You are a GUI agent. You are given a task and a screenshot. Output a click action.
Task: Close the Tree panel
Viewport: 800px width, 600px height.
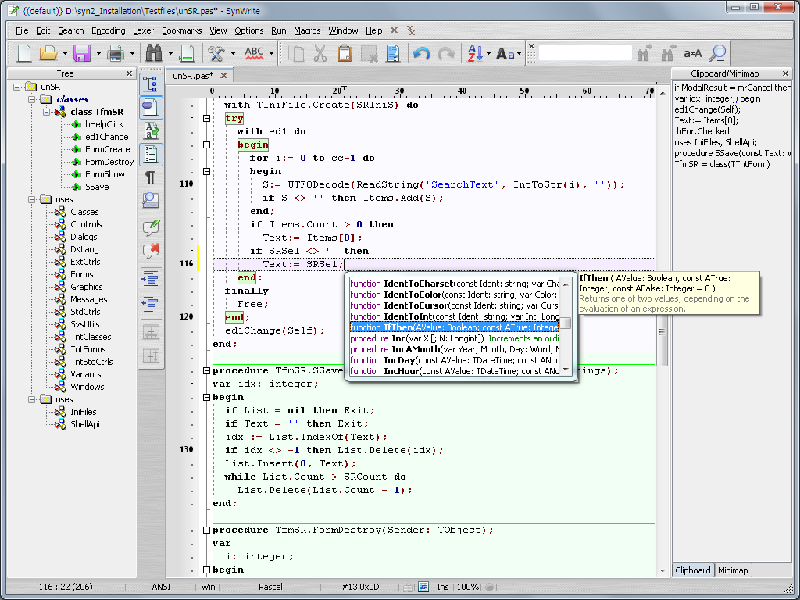(x=129, y=74)
